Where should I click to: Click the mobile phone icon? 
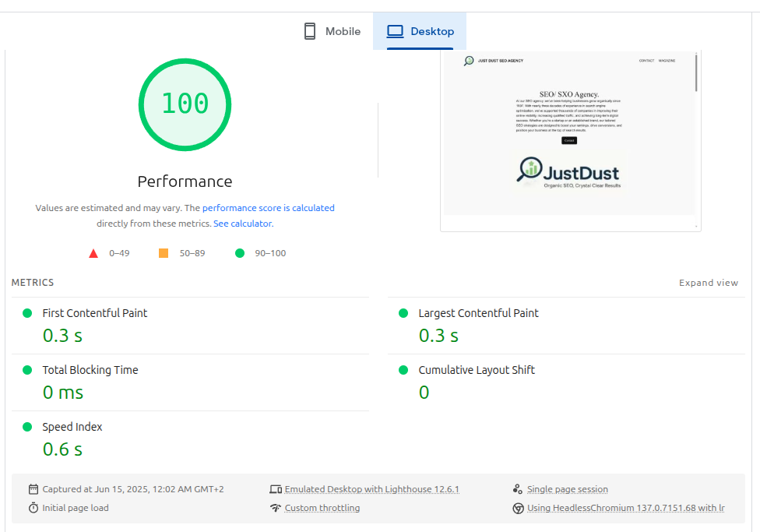[310, 31]
